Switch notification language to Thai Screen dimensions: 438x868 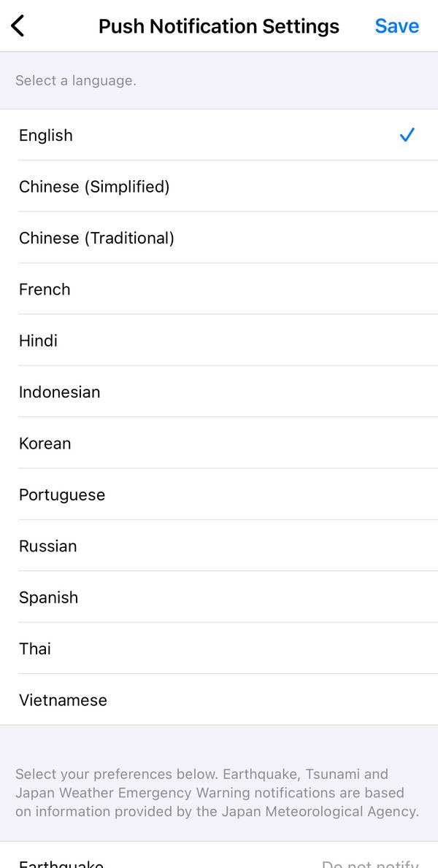click(x=219, y=648)
